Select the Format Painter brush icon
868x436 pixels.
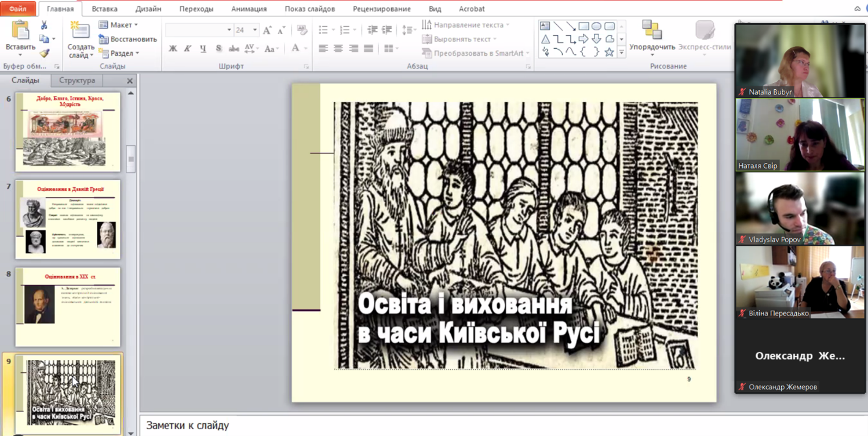(x=44, y=53)
